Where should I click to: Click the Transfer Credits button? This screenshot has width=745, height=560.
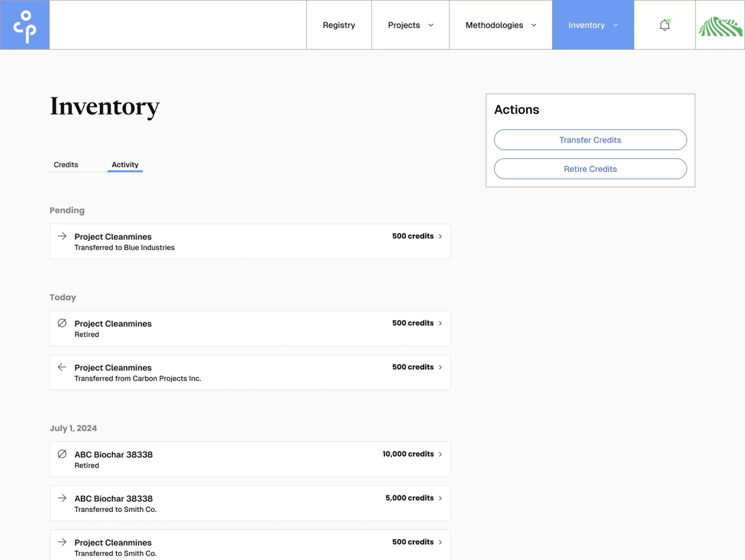(x=590, y=140)
